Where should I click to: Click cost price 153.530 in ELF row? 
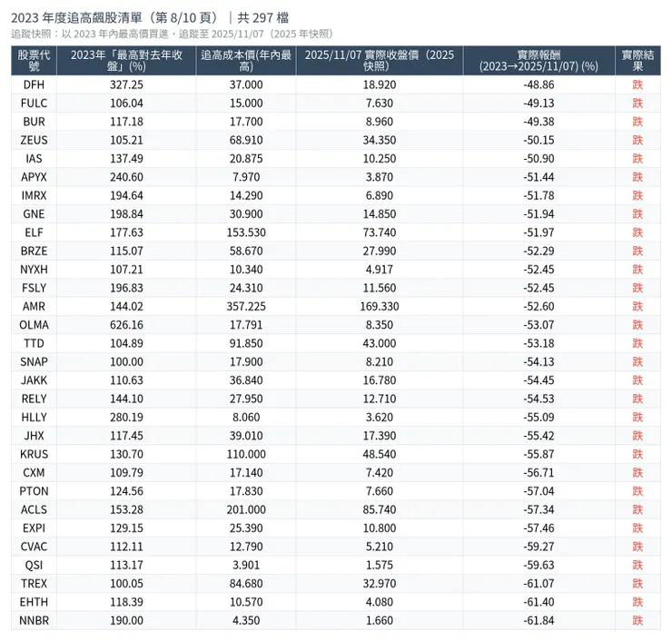246,232
